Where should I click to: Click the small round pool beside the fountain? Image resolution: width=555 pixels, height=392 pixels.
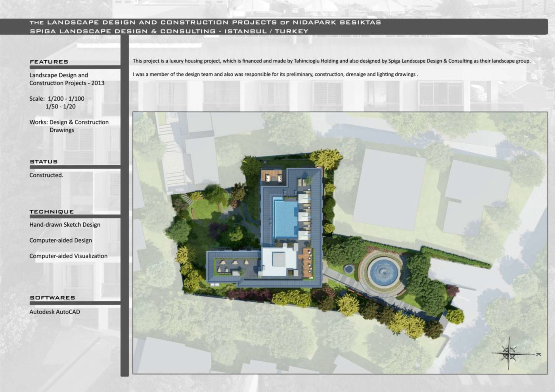tap(348, 269)
